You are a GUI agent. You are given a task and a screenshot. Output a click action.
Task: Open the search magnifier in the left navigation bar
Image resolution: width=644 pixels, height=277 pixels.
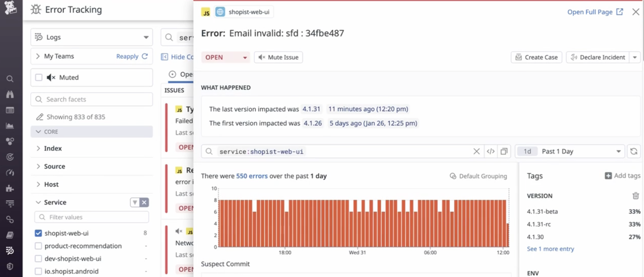pos(10,79)
